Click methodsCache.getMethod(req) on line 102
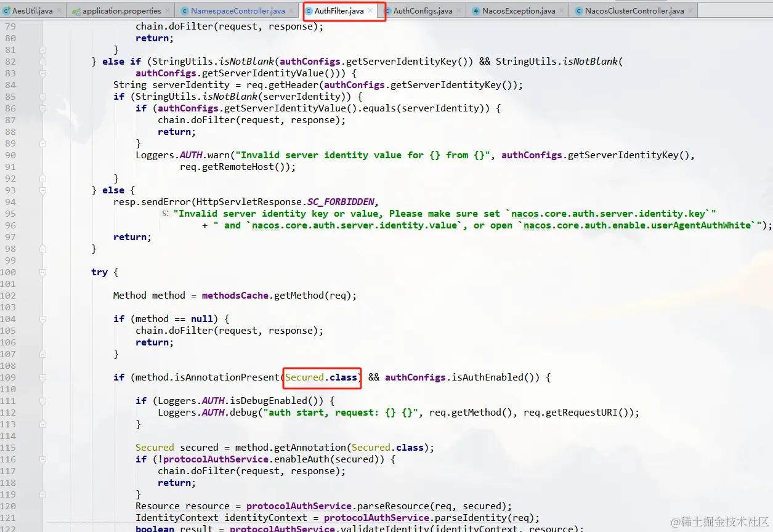 click(x=278, y=296)
